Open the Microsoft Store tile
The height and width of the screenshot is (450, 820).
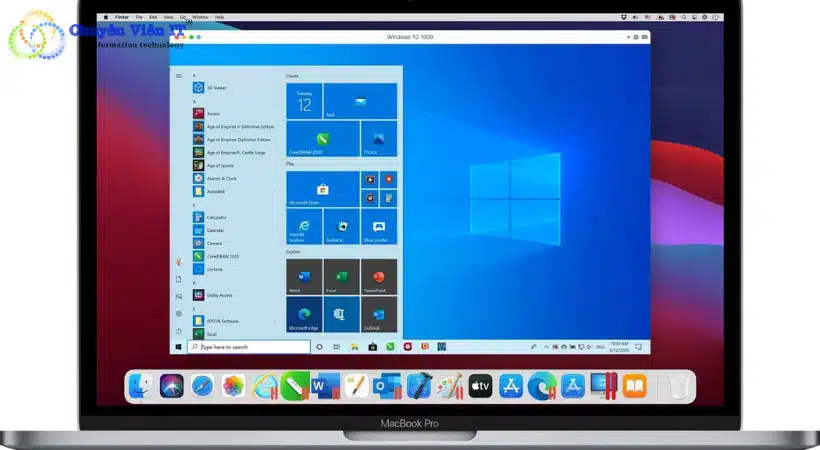323,188
